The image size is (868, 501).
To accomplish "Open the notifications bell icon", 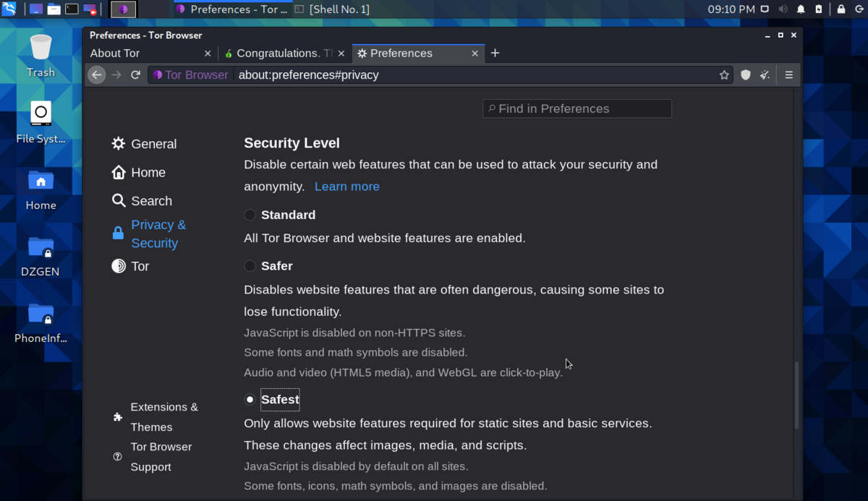I will 801,9.
